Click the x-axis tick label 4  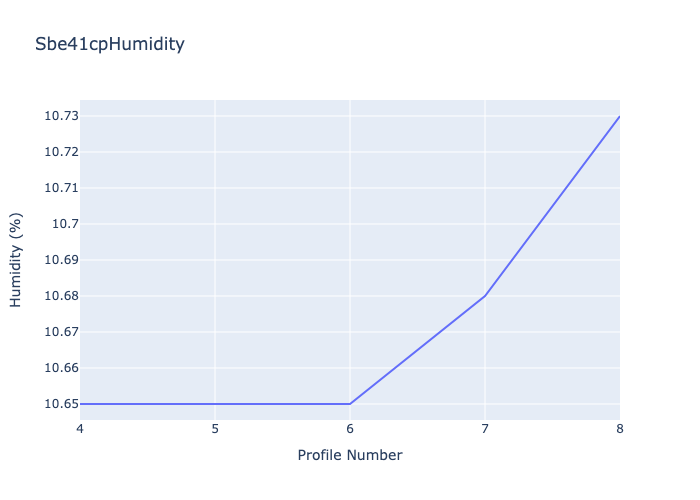80,429
